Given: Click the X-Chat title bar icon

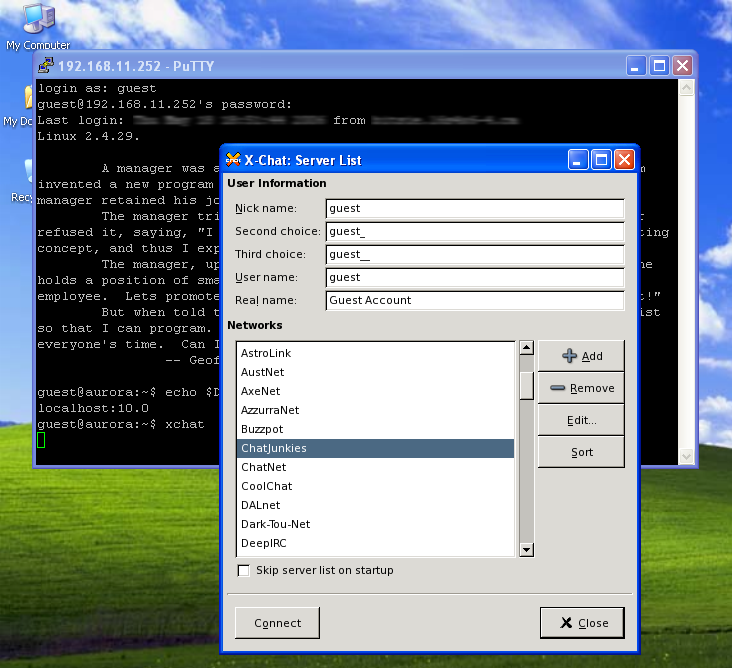Looking at the screenshot, I should [x=233, y=160].
